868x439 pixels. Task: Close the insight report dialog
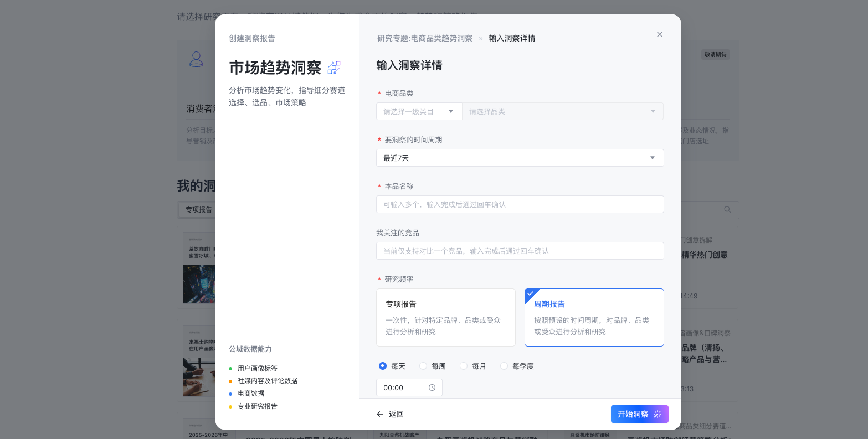pyautogui.click(x=659, y=34)
